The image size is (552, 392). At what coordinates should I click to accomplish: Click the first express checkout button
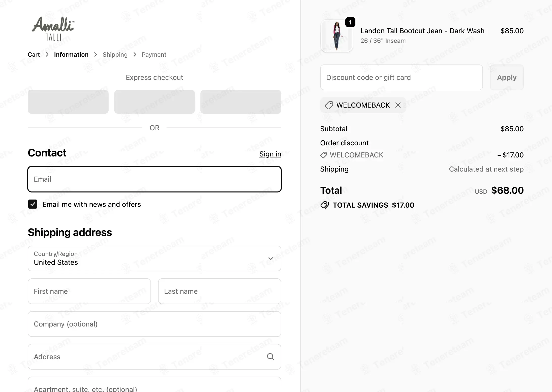[68, 102]
